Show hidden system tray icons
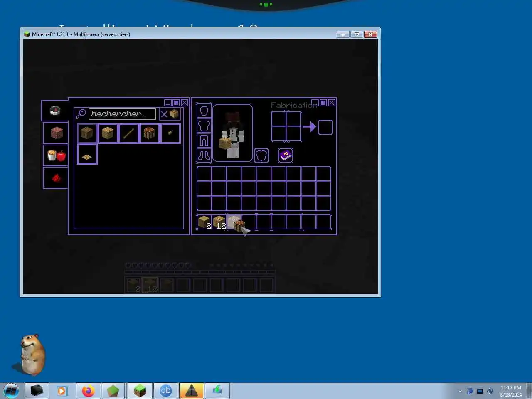Screen dimensions: 532x399 [460, 391]
